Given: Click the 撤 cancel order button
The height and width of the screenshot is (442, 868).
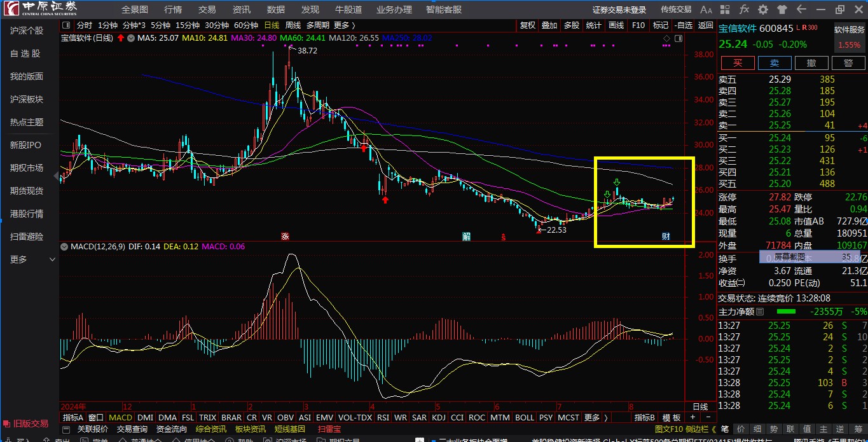Looking at the screenshot, I should 811,63.
